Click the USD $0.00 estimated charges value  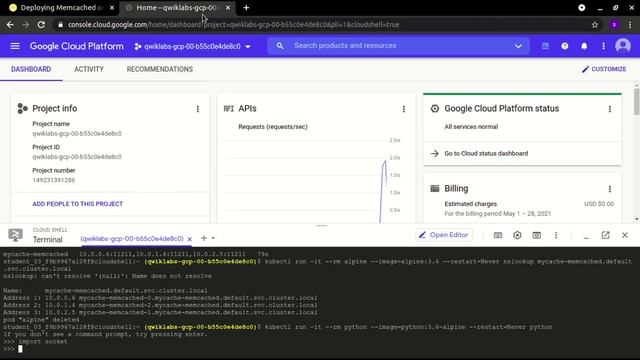[x=599, y=204]
